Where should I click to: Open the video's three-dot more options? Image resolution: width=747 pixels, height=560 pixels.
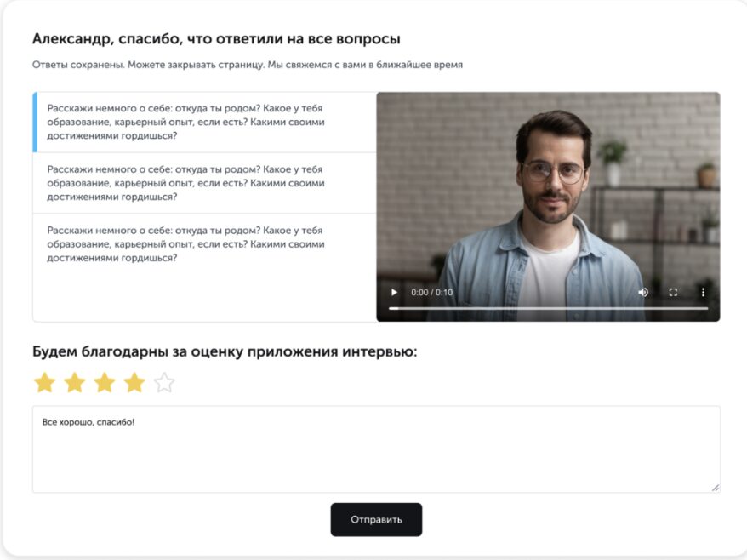pos(703,292)
